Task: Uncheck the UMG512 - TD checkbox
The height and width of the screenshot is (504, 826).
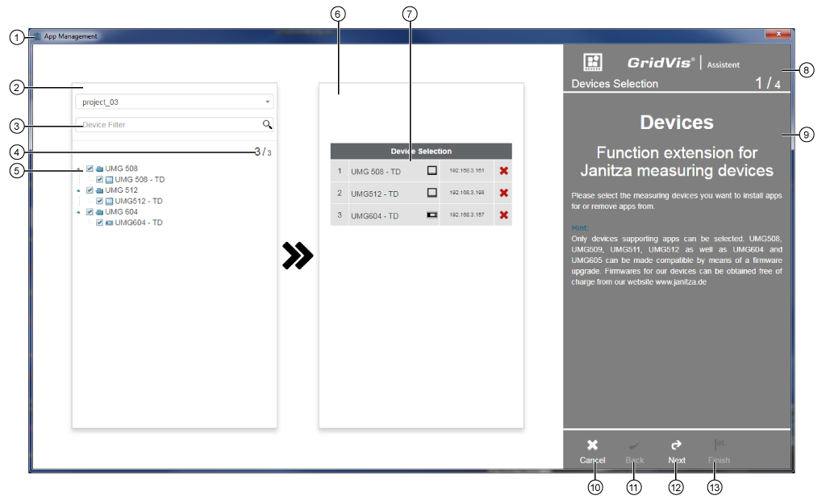Action: 100,200
